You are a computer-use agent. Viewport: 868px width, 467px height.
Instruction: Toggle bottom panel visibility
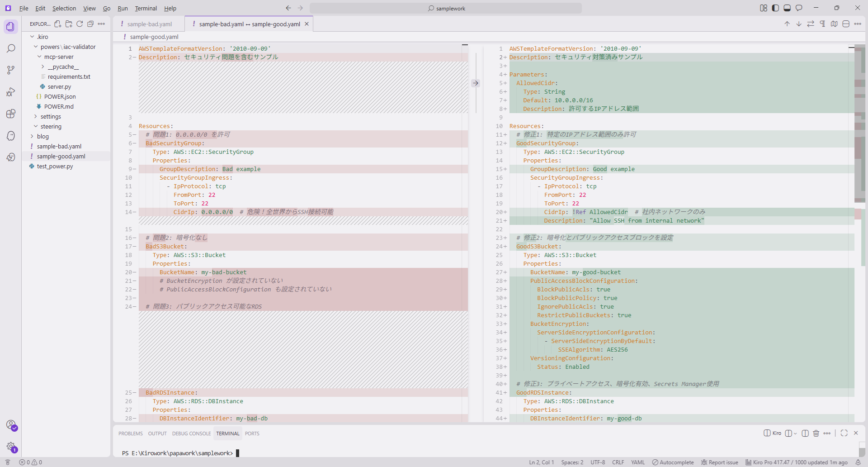787,8
